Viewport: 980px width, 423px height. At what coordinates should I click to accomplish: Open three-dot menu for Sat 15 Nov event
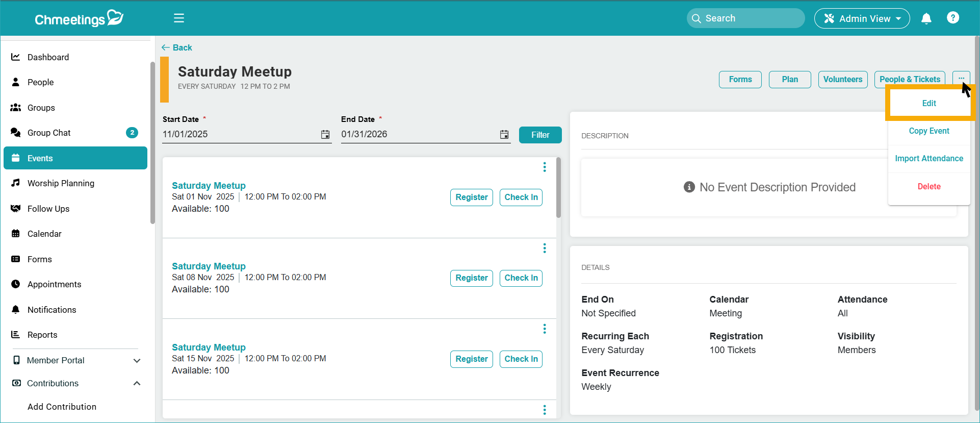[545, 329]
